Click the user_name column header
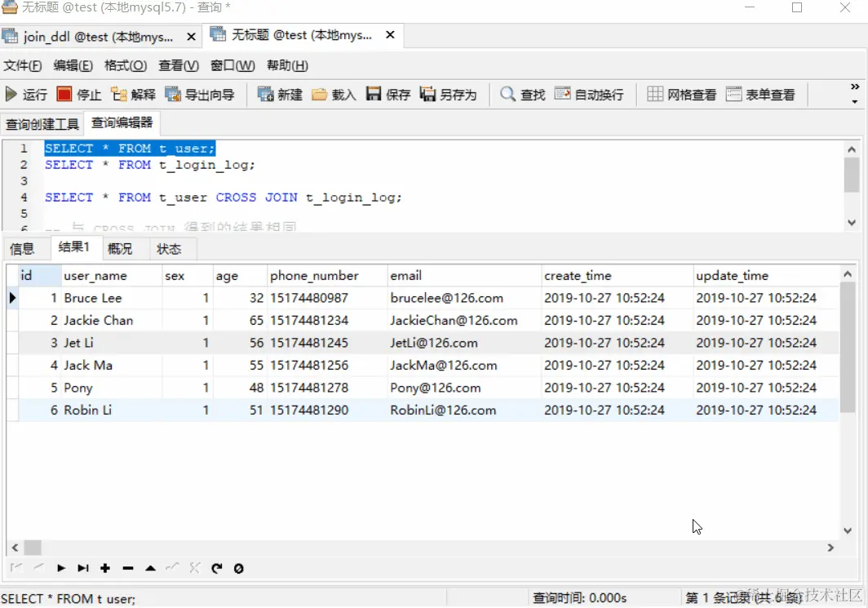Screen dimensions: 868x608 (111, 275)
